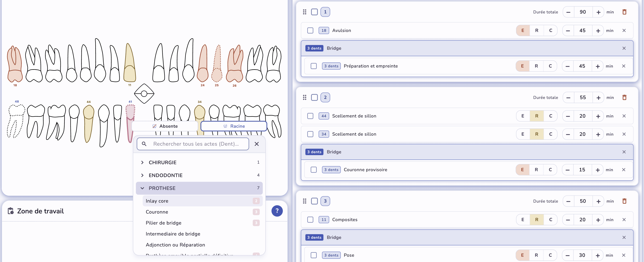
Task: Check the box for tooth 18 Avulsion
Action: (310, 31)
